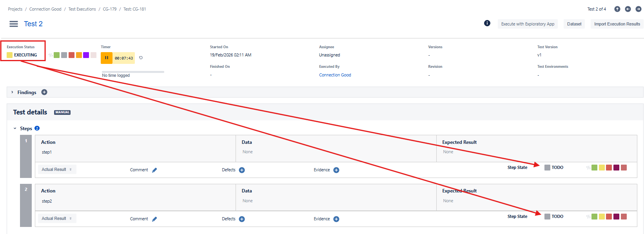The height and width of the screenshot is (234, 644).
Task: Open the hamburger menu beside Test 2
Action: tap(14, 24)
